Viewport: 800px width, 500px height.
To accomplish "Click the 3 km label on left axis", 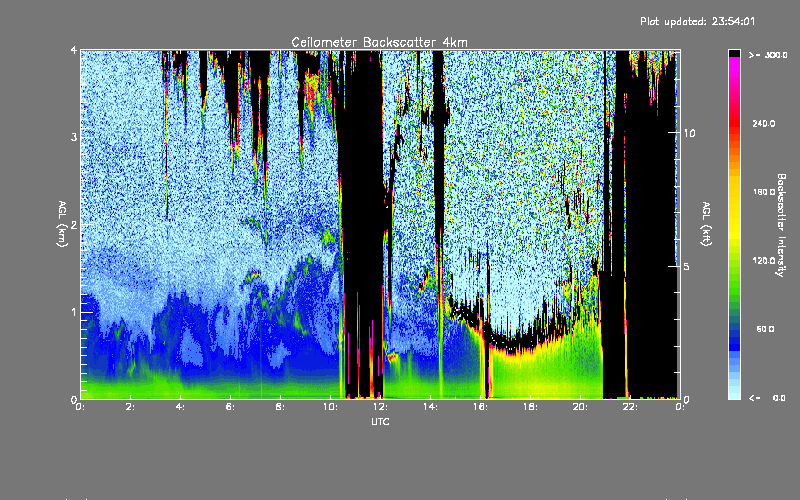I will [74, 137].
